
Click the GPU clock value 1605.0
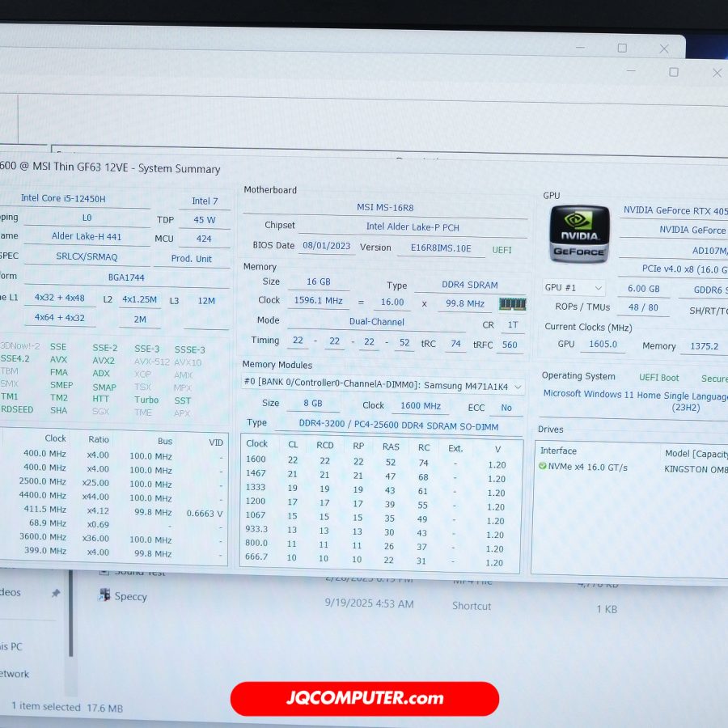point(603,344)
